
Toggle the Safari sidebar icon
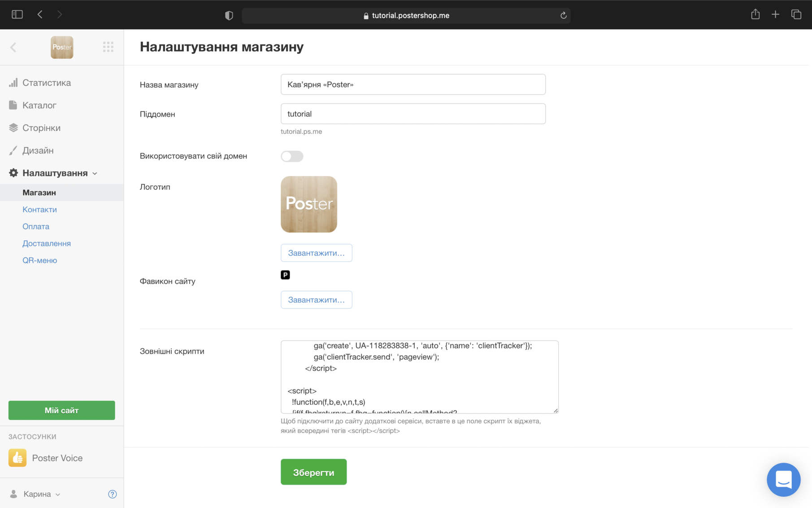(x=17, y=15)
